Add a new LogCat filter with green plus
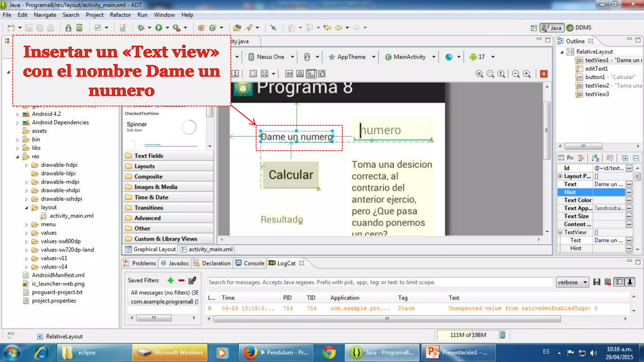The height and width of the screenshot is (362, 644). coord(170,280)
